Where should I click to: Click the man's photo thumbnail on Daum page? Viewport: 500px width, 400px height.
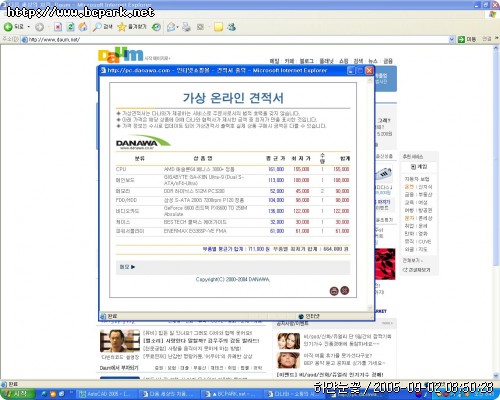120,341
